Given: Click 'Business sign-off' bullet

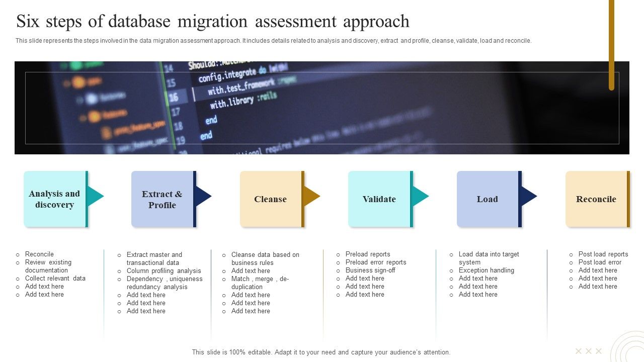Looking at the screenshot, I should (370, 270).
